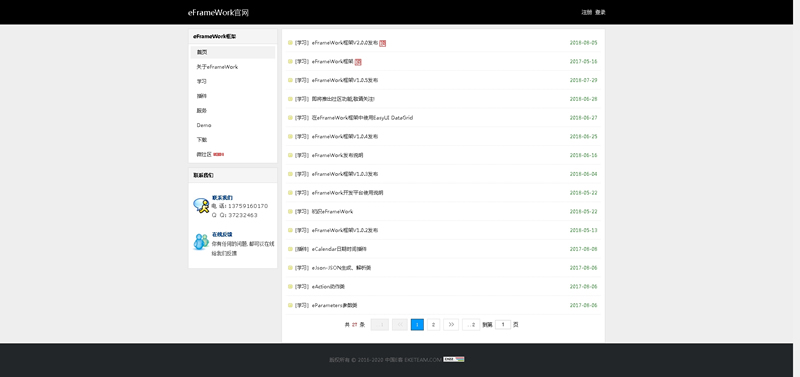Open 关于eFrameWork in the sidebar

(x=217, y=67)
